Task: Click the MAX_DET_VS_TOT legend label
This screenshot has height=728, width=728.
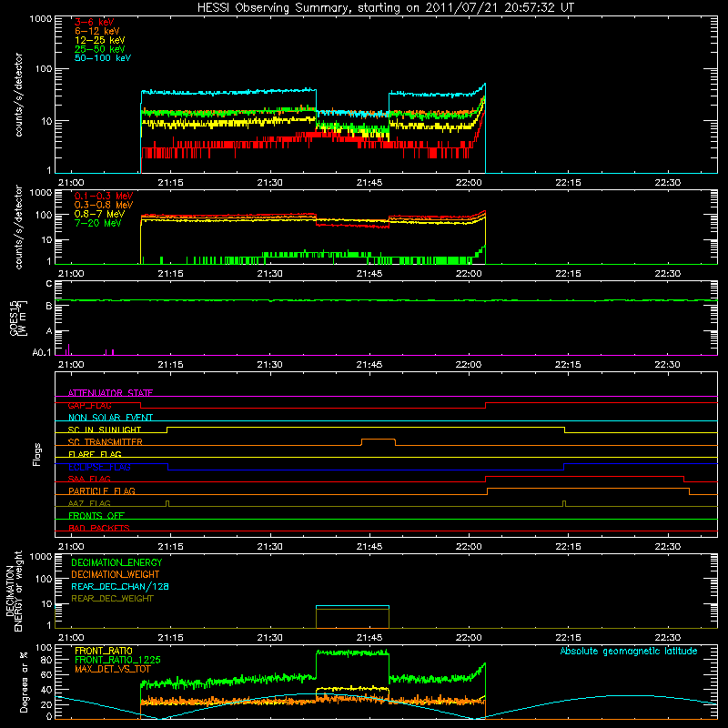Action: (113, 669)
